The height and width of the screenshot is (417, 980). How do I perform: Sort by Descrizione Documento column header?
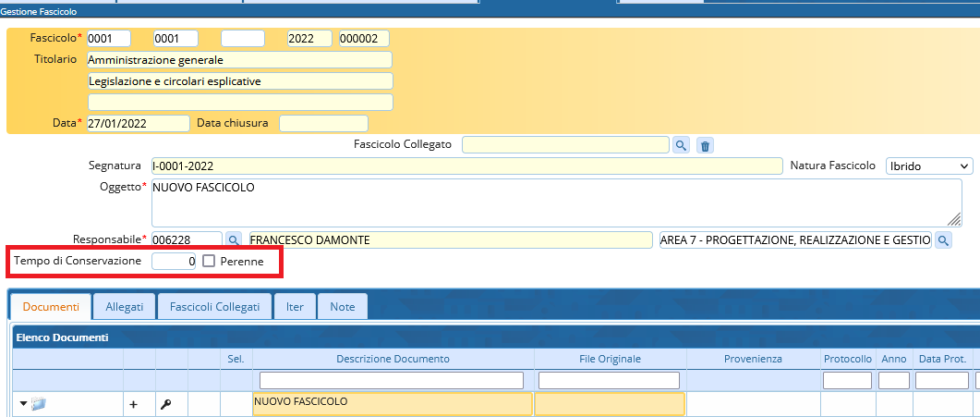(393, 359)
